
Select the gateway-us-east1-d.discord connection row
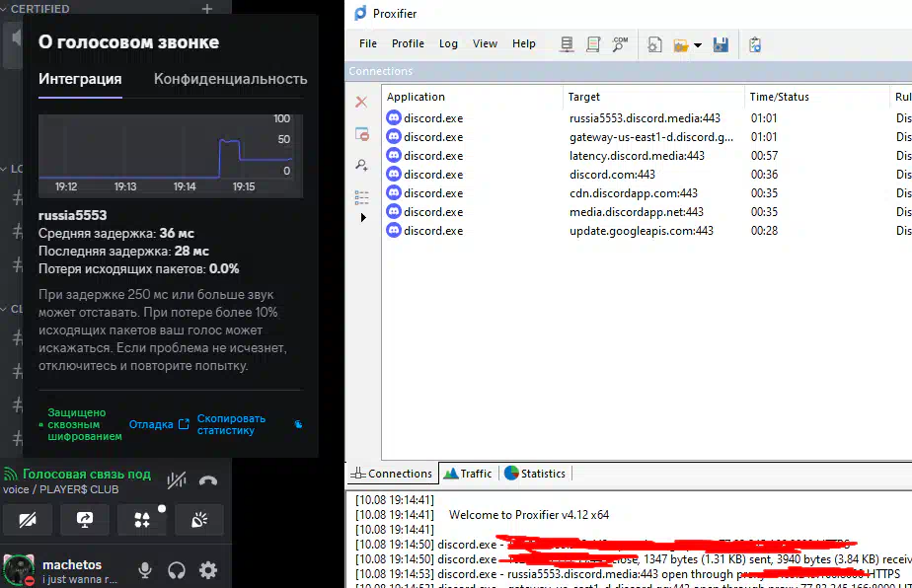click(x=646, y=137)
